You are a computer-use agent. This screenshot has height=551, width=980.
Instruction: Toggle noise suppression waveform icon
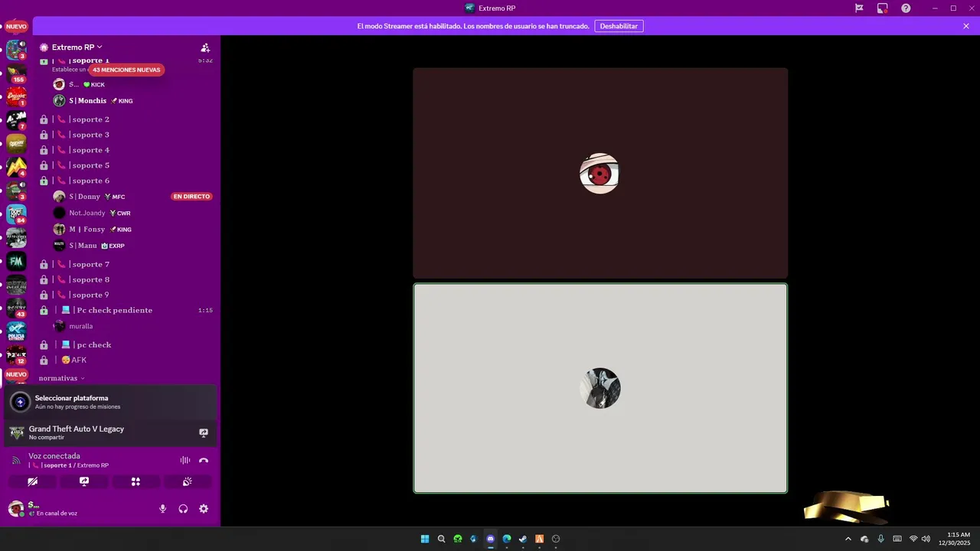185,460
